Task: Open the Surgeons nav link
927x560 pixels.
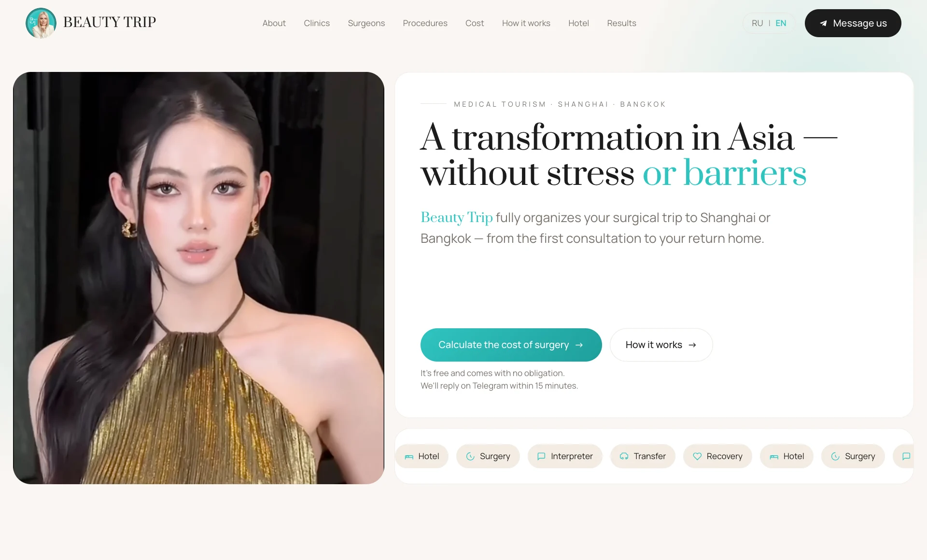Action: [x=366, y=23]
